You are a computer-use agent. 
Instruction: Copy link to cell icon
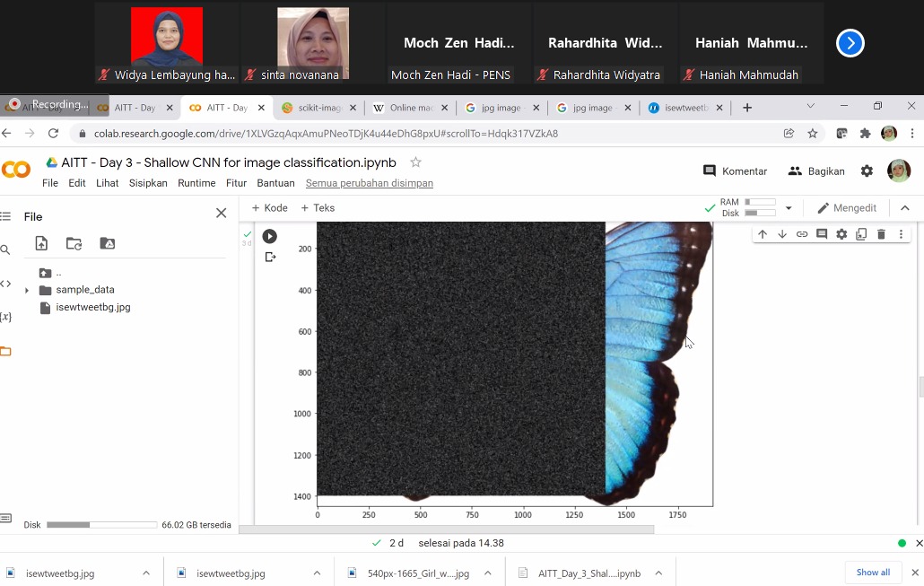click(x=802, y=234)
